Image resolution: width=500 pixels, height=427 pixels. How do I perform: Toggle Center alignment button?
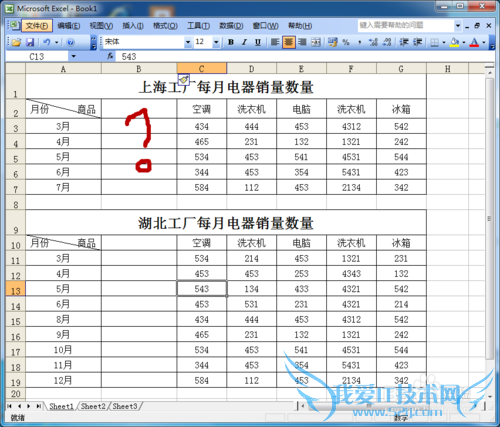(x=289, y=42)
